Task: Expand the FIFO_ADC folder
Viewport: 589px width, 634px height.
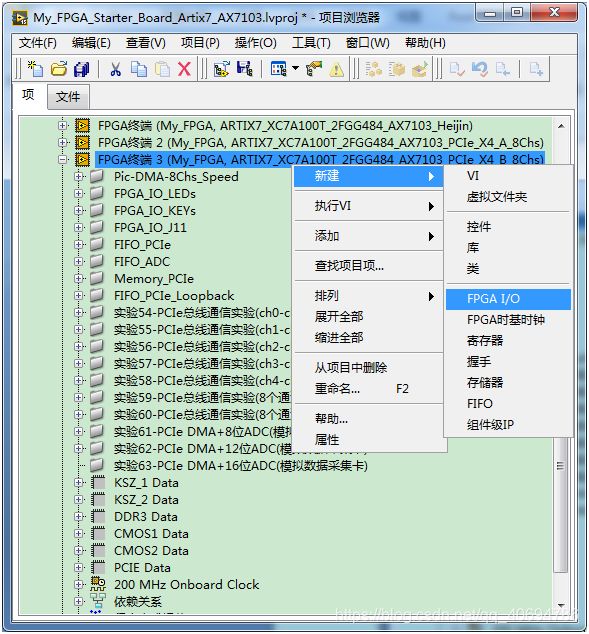Action: click(78, 261)
